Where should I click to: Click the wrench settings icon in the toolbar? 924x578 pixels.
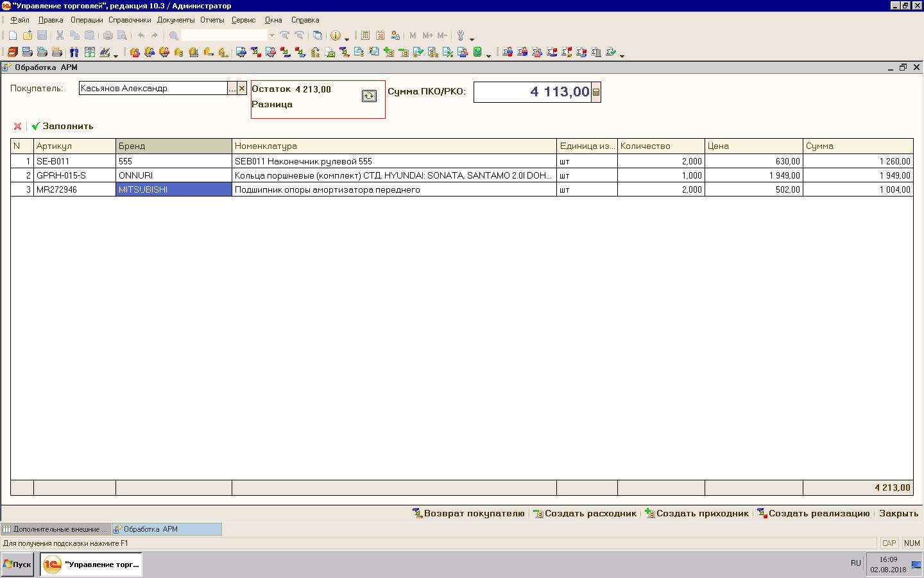[x=461, y=36]
